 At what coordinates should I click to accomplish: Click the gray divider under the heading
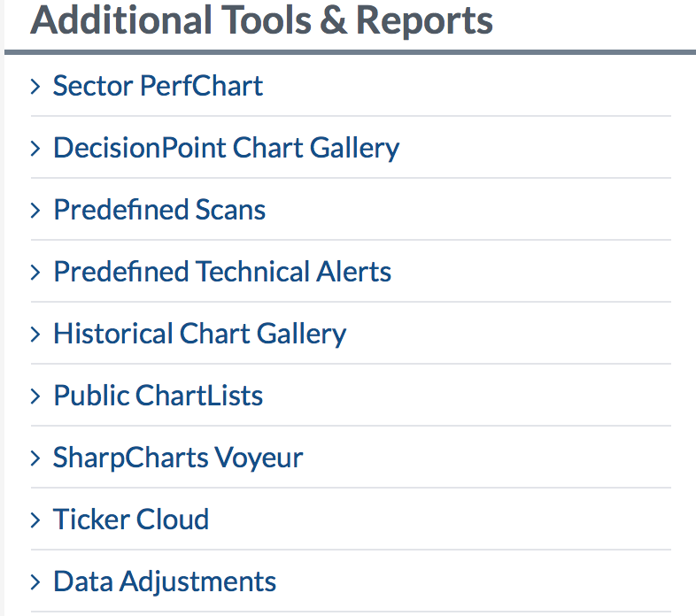(x=350, y=52)
